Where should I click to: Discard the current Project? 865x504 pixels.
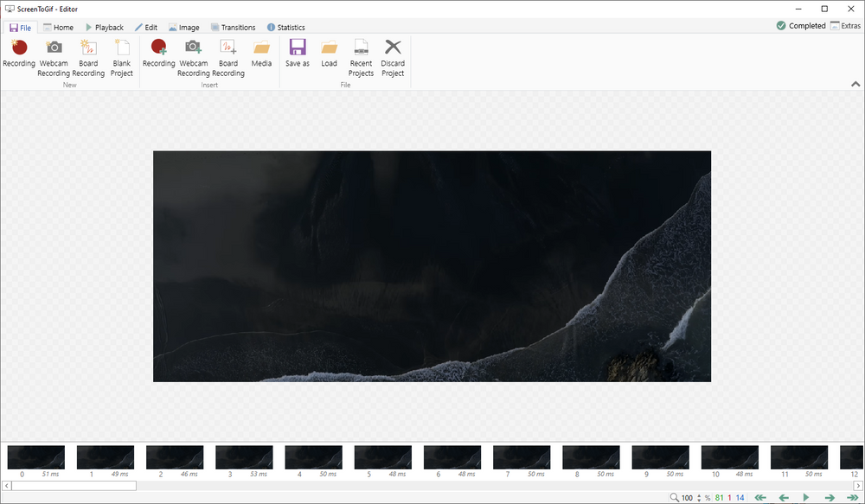[393, 58]
